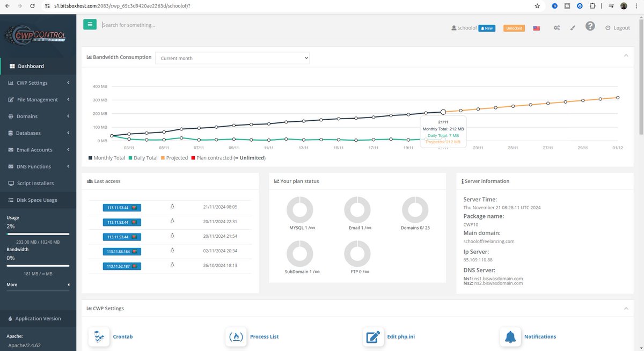Click the IP badge 113.11.52.187
Viewport: 644px width, 351px height.
(122, 265)
